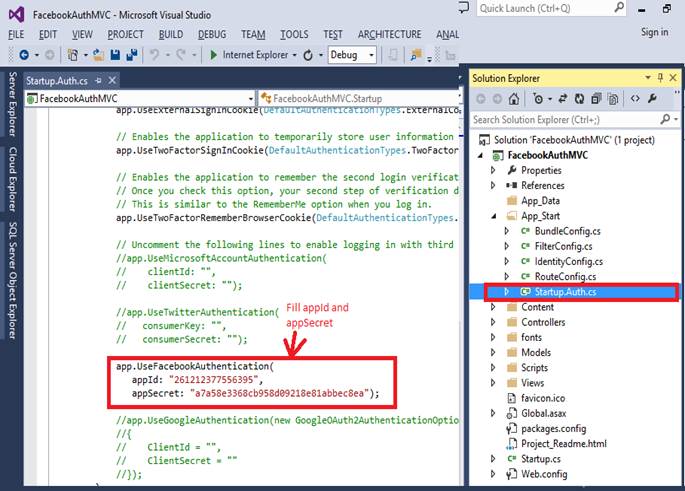Select packages.config in Solution Explorer
685x491 pixels.
tap(554, 429)
